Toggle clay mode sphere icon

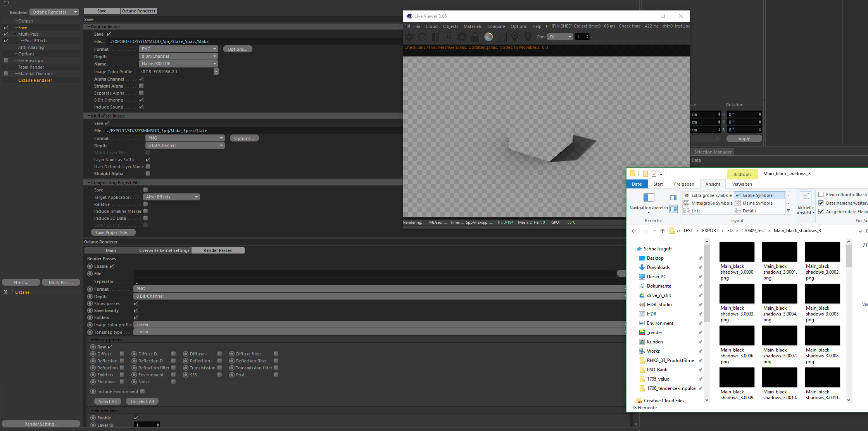click(x=488, y=37)
